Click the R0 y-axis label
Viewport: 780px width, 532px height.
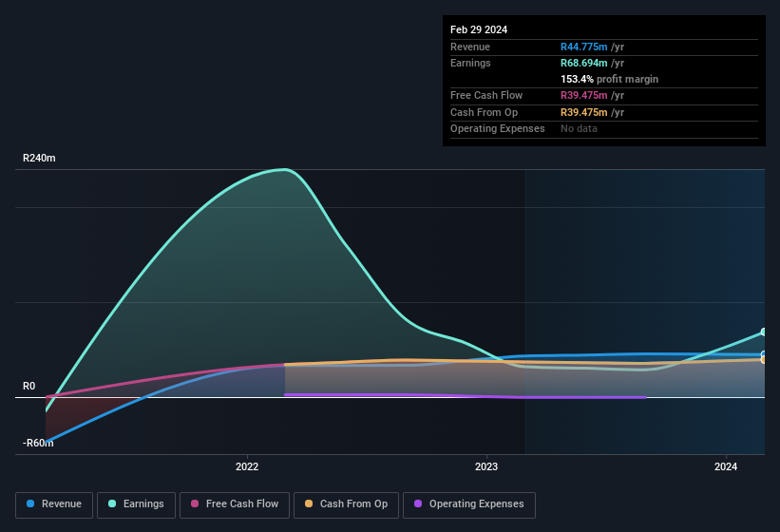coord(29,387)
